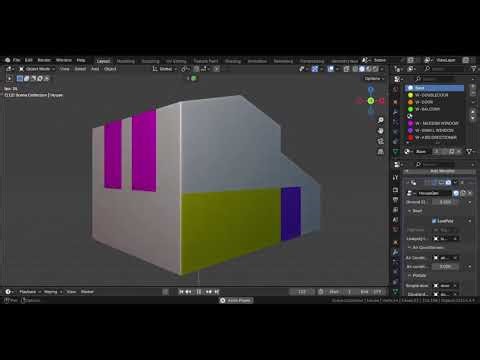This screenshot has width=480, height=360.
Task: Select the W-DOUBLEDOOR material slot
Action: pos(434,95)
